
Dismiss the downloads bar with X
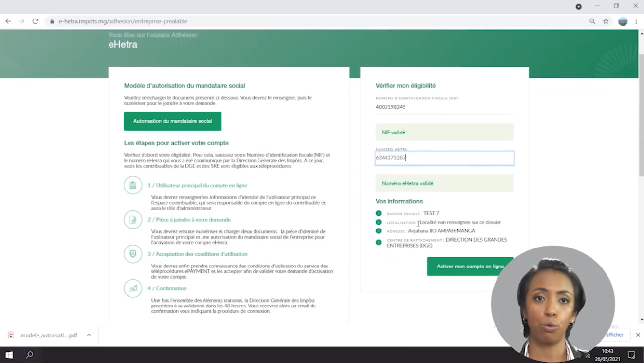coord(638,335)
